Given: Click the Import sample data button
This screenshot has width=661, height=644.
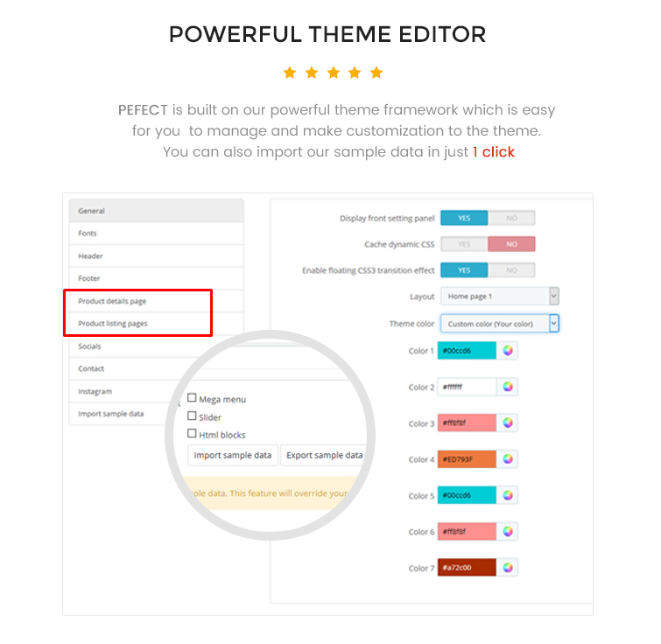Looking at the screenshot, I should point(233,455).
